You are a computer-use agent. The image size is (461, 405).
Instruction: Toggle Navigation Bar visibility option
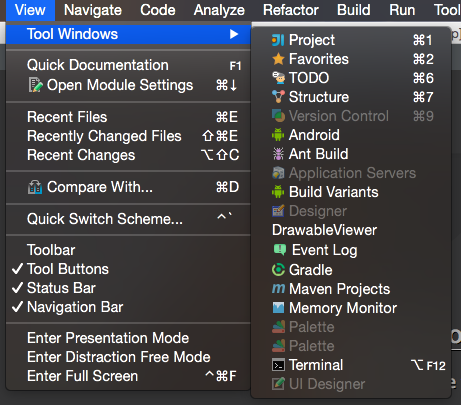[128, 307]
